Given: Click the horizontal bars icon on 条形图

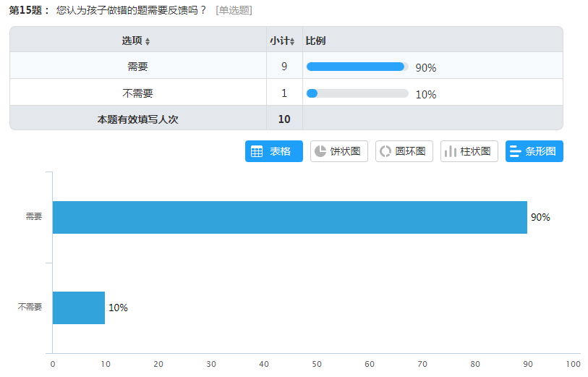Looking at the screenshot, I should pos(516,151).
